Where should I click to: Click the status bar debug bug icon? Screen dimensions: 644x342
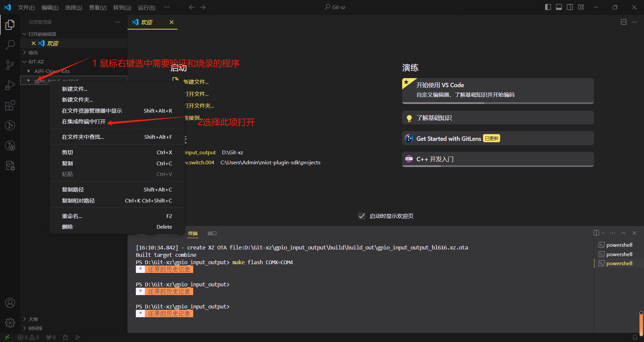(x=65, y=337)
